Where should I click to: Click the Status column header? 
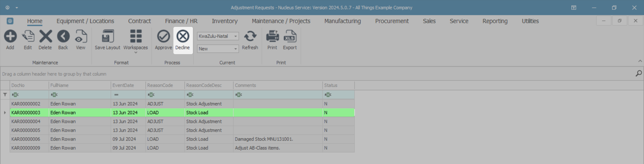click(338, 85)
